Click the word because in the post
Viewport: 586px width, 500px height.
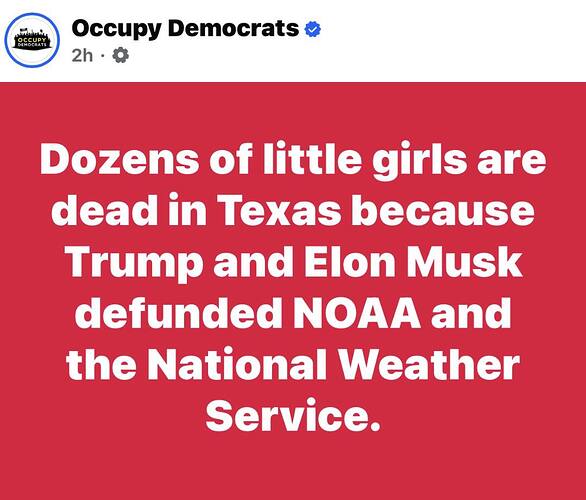coord(443,209)
